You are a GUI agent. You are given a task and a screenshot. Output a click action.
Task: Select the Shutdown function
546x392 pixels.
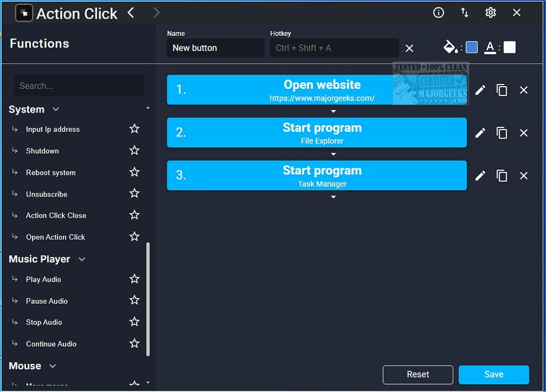pos(42,151)
